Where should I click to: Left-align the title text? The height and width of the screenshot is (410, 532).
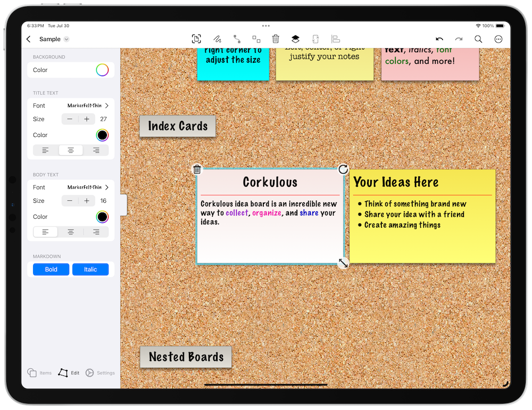tap(45, 150)
